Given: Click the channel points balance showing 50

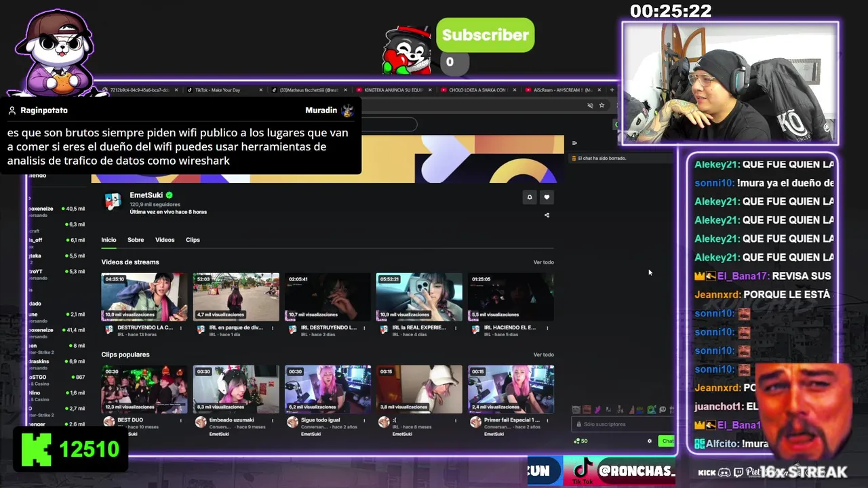Looking at the screenshot, I should [580, 441].
